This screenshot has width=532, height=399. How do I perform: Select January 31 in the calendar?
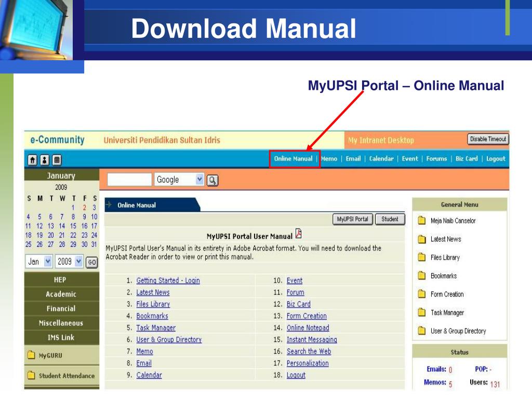point(94,244)
